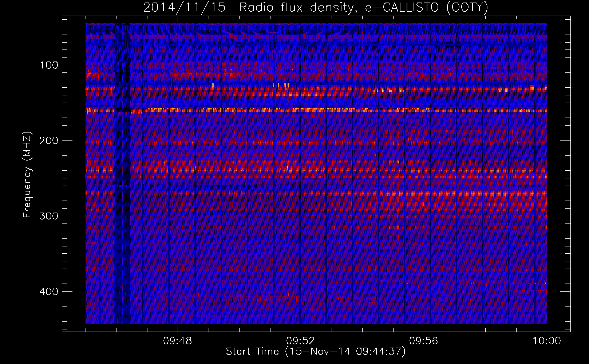This screenshot has width=589, height=364.
Task: Select the y-axis label 'Frequency (MHZ)'
Action: 27,175
